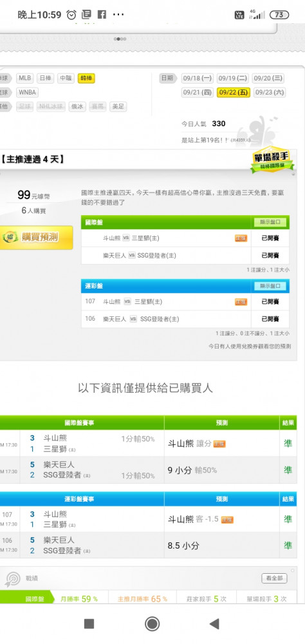Tap the battery indicator showing 73
The image size is (305, 644).
(279, 15)
